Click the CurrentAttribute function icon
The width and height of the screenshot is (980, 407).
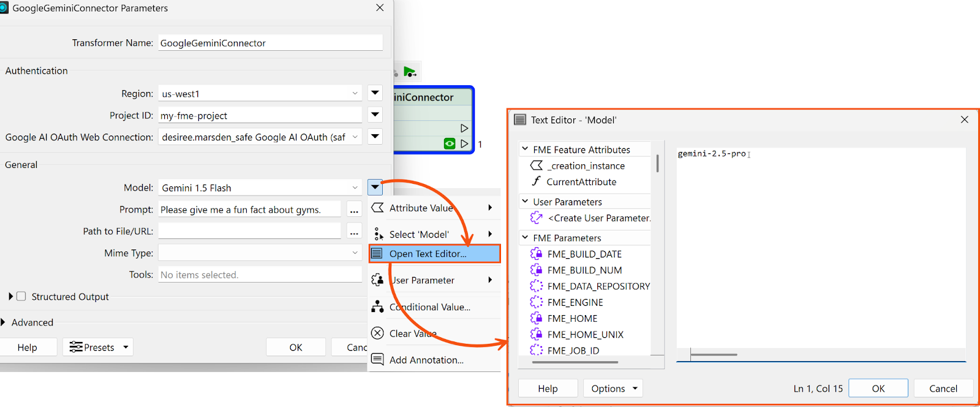point(537,181)
